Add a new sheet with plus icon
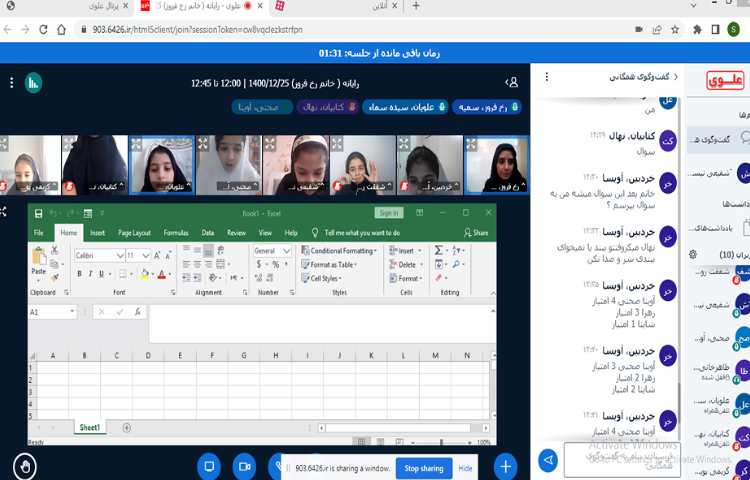Image resolution: width=750 pixels, height=480 pixels. (127, 427)
